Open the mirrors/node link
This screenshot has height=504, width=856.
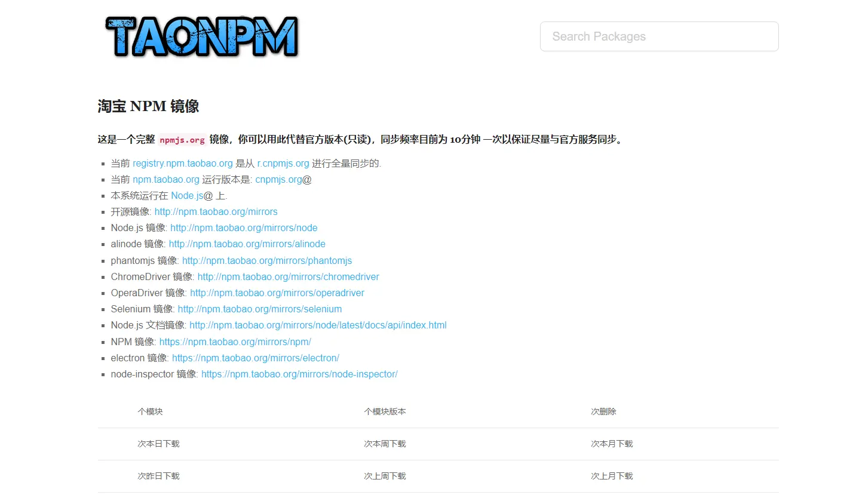pyautogui.click(x=244, y=228)
